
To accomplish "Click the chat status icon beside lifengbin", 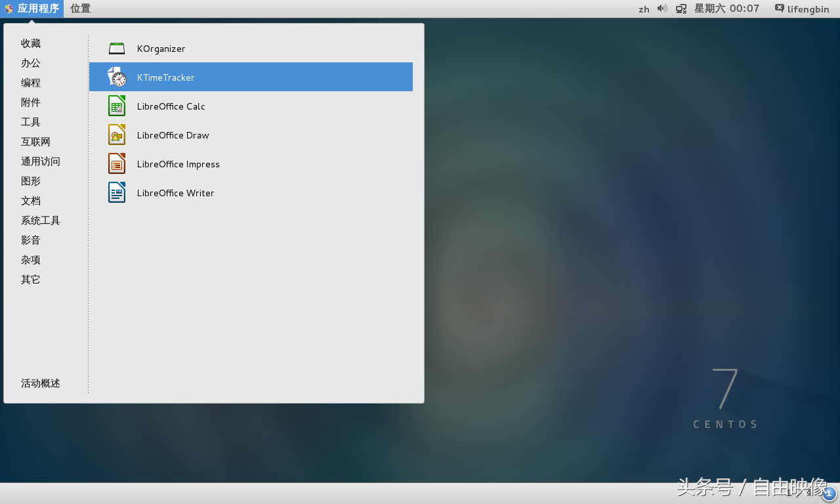I will (779, 9).
